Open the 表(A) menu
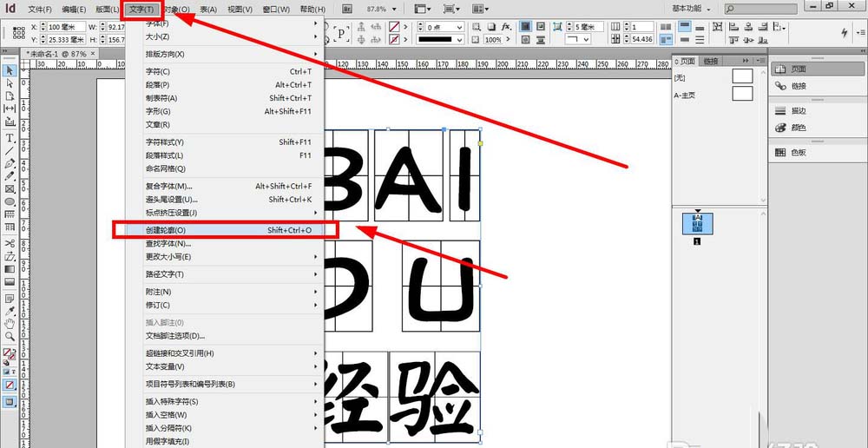Viewport: 868px width, 448px height. pos(208,10)
